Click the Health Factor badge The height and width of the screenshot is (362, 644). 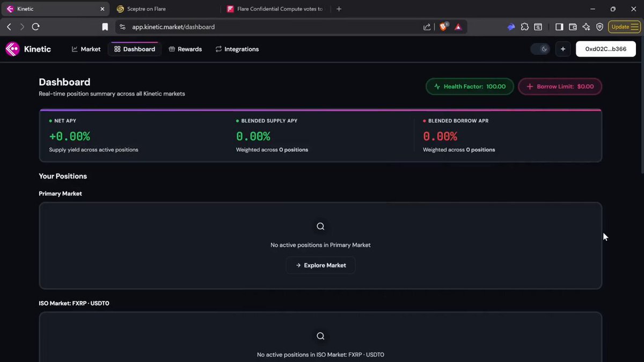point(470,86)
